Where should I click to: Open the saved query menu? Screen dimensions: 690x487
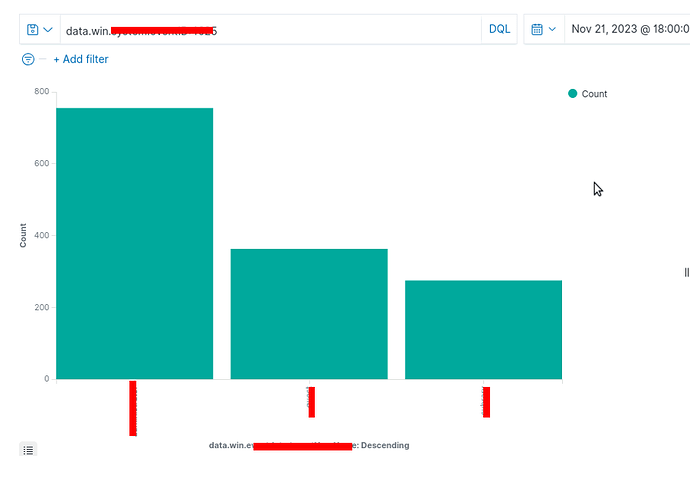[x=40, y=30]
